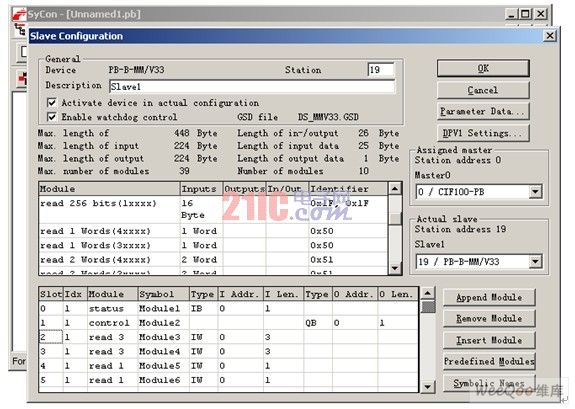This screenshot has height=409, width=575.
Task: Open Symbolic Names dialog
Action: pos(489,383)
